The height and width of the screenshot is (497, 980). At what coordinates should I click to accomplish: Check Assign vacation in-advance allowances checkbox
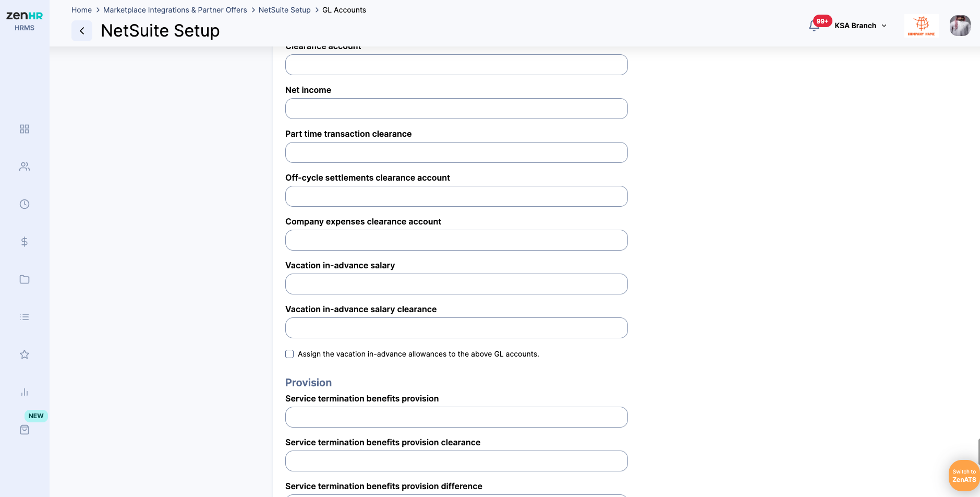click(x=289, y=354)
